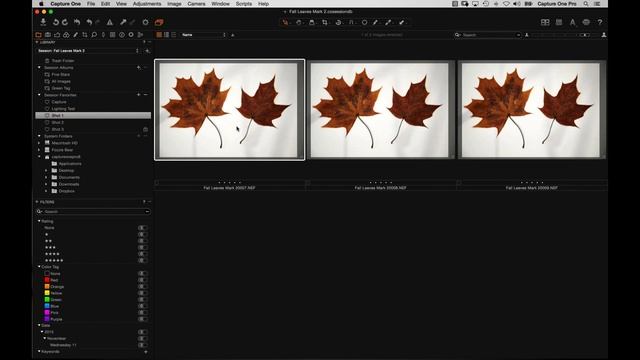Screen dimensions: 640x360
Task: Select the Lighting Test favorite
Action: [x=63, y=109]
